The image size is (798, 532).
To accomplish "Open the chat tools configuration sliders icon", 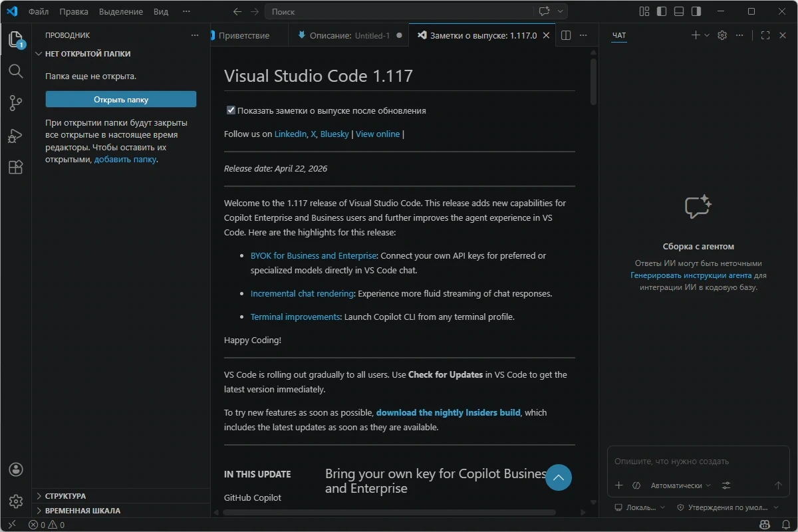I will pyautogui.click(x=726, y=485).
